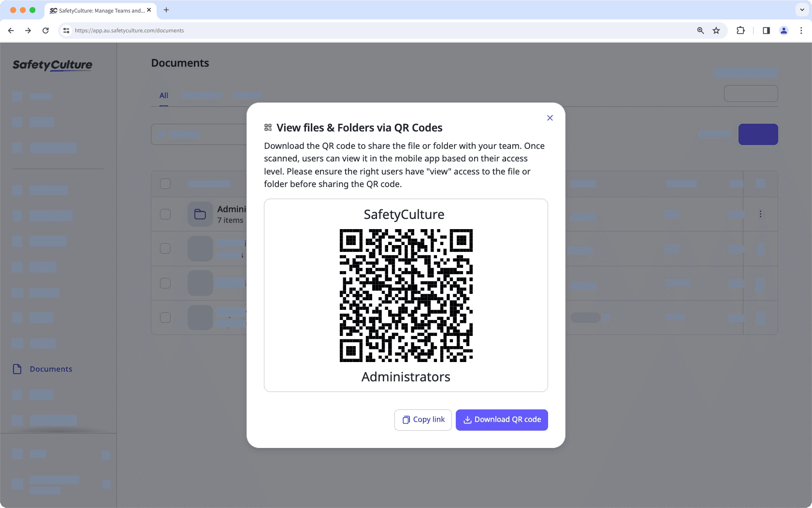Image resolution: width=812 pixels, height=508 pixels.
Task: Select the copy icon on the Copy link button
Action: point(406,420)
